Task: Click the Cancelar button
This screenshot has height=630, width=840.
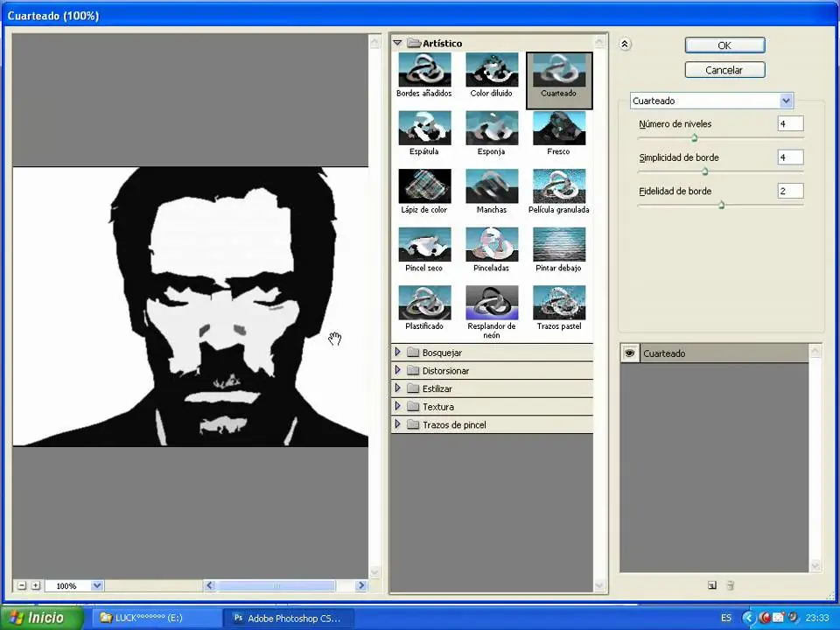Action: (x=724, y=70)
